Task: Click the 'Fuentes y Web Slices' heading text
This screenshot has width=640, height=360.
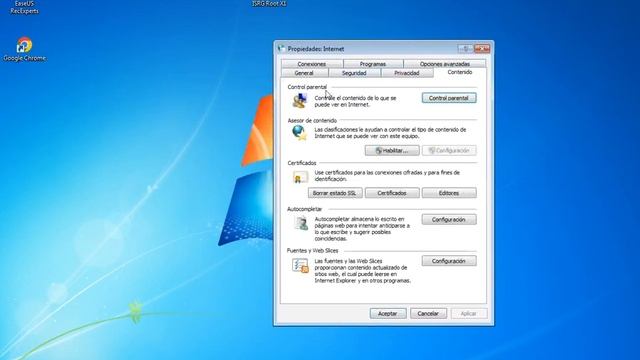Action: click(x=313, y=251)
